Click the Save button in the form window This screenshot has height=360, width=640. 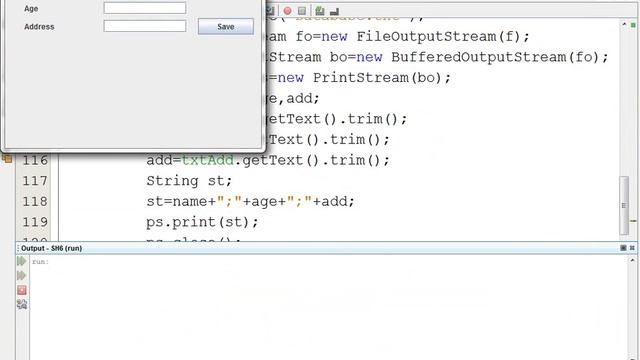pos(226,27)
